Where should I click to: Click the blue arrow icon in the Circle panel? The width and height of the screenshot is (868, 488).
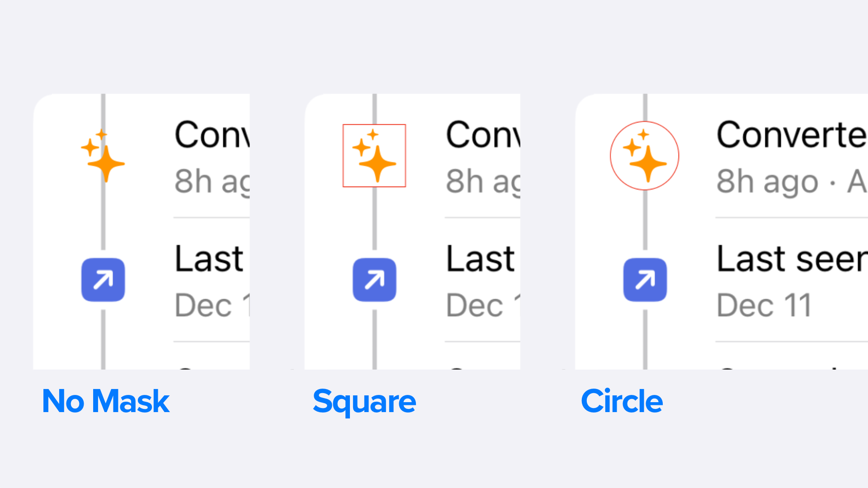coord(645,280)
